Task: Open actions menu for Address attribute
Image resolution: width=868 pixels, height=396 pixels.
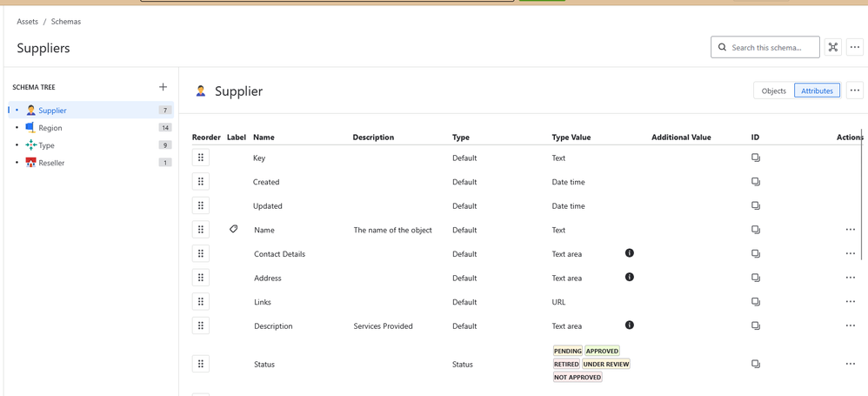Action: [x=851, y=278]
